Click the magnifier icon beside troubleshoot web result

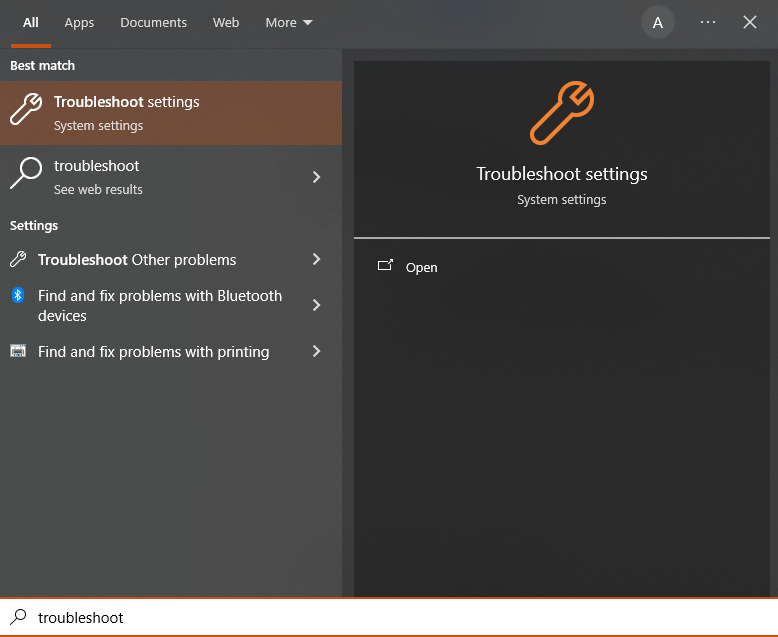tap(26, 173)
